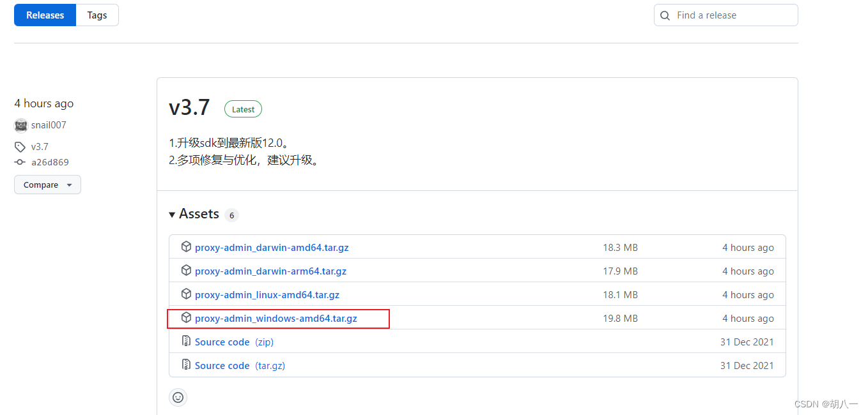Viewport: 868px width, 415px height.
Task: Download proxy-admin_windows-amd64.tar.gz
Action: click(x=275, y=318)
